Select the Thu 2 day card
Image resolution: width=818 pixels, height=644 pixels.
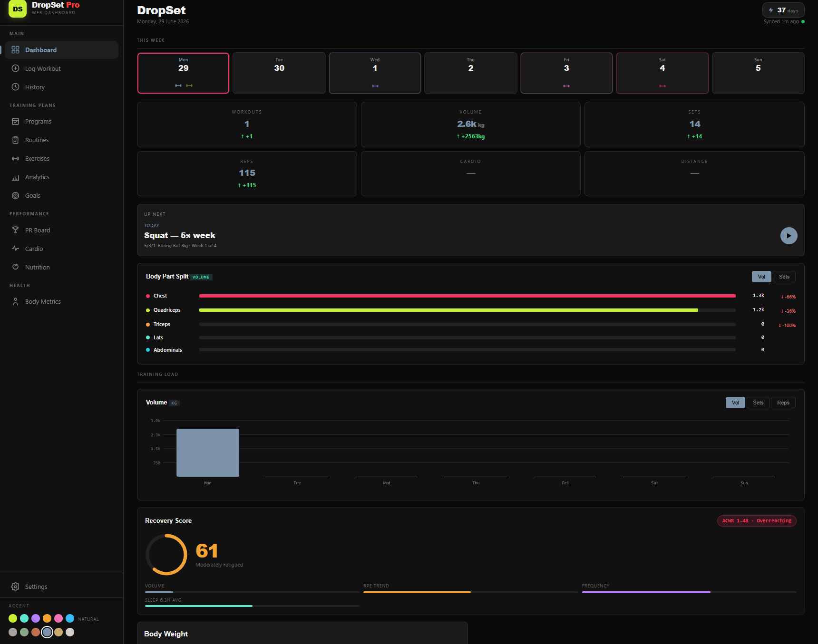pos(471,73)
